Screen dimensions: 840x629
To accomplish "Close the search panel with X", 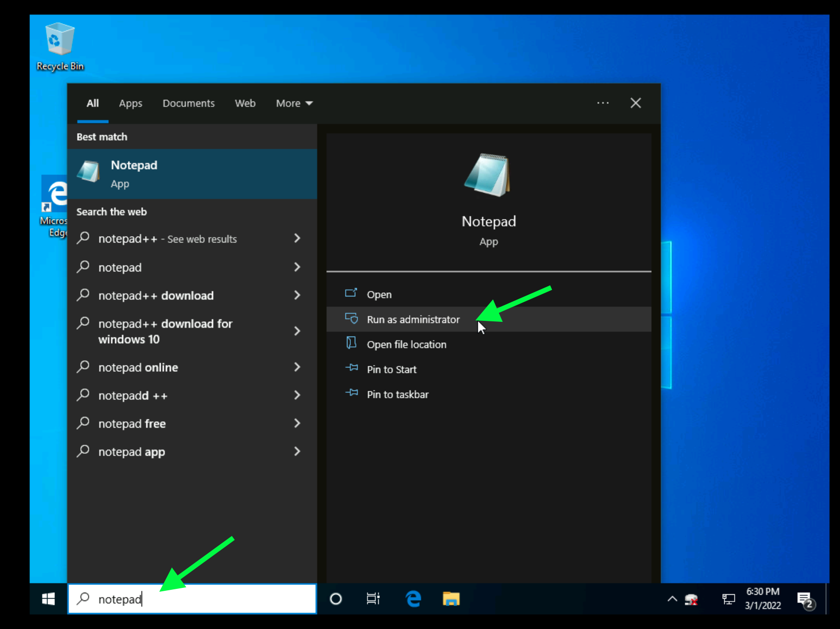I will (x=636, y=103).
